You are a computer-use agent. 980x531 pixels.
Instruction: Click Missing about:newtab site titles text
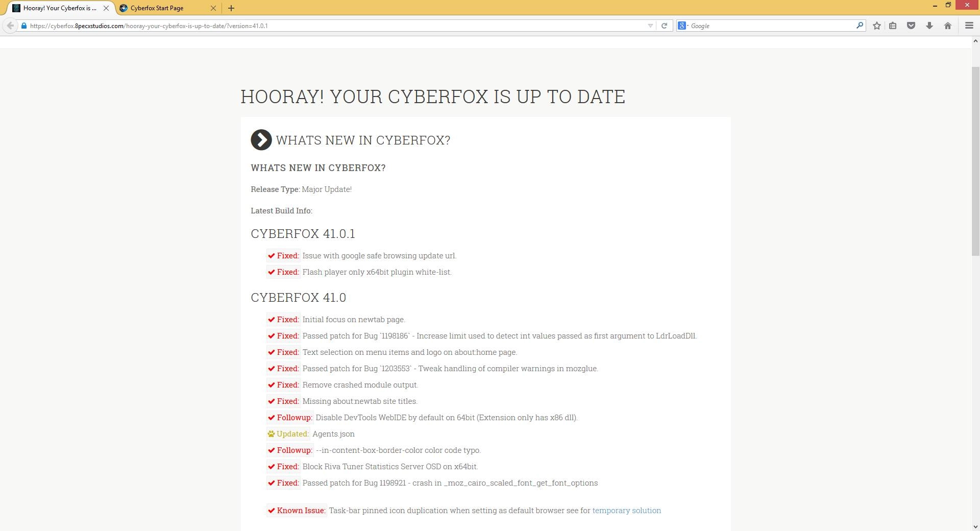(360, 401)
